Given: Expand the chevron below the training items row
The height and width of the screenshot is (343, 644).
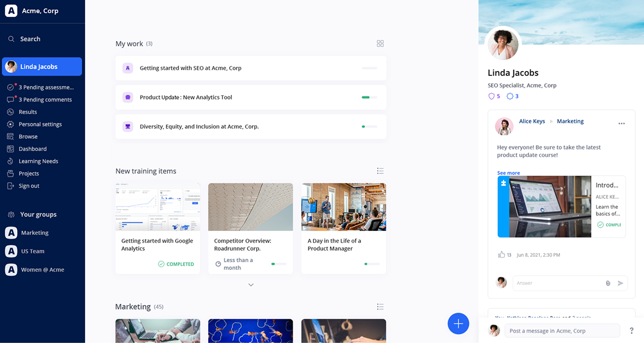Looking at the screenshot, I should tap(250, 284).
